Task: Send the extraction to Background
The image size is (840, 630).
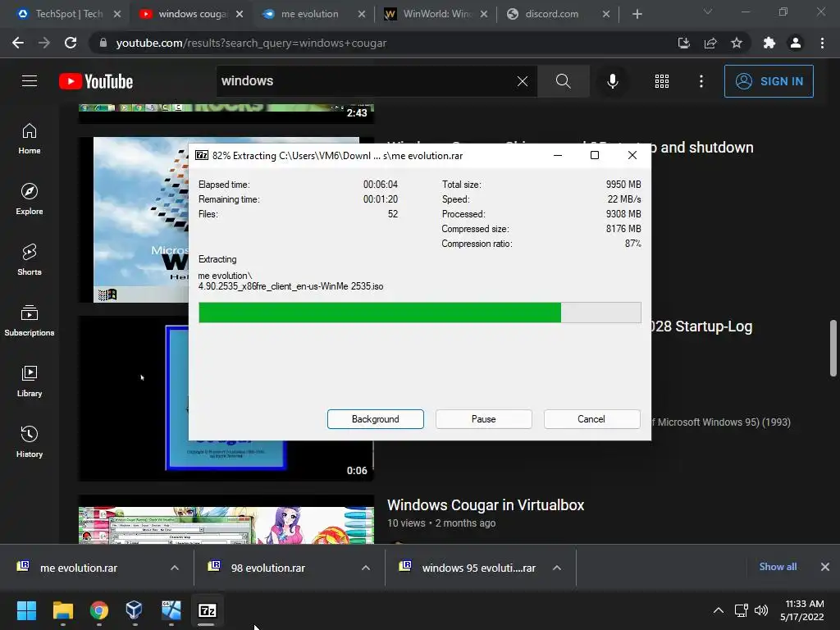Action: pyautogui.click(x=376, y=419)
